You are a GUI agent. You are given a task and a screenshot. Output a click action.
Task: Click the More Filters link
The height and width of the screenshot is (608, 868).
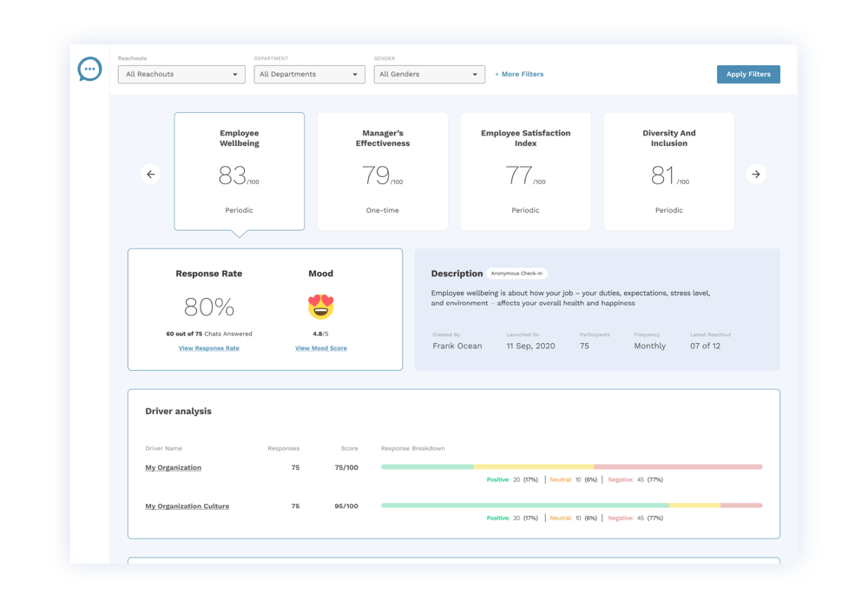point(519,75)
